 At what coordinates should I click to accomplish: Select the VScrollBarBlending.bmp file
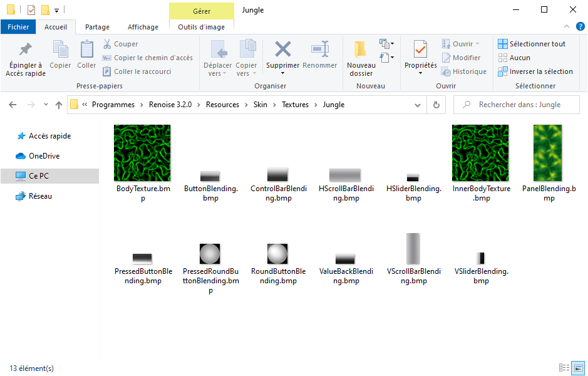pyautogui.click(x=413, y=259)
